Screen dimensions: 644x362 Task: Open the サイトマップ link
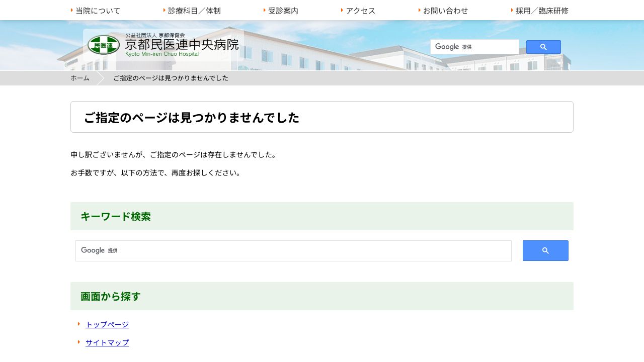point(107,342)
